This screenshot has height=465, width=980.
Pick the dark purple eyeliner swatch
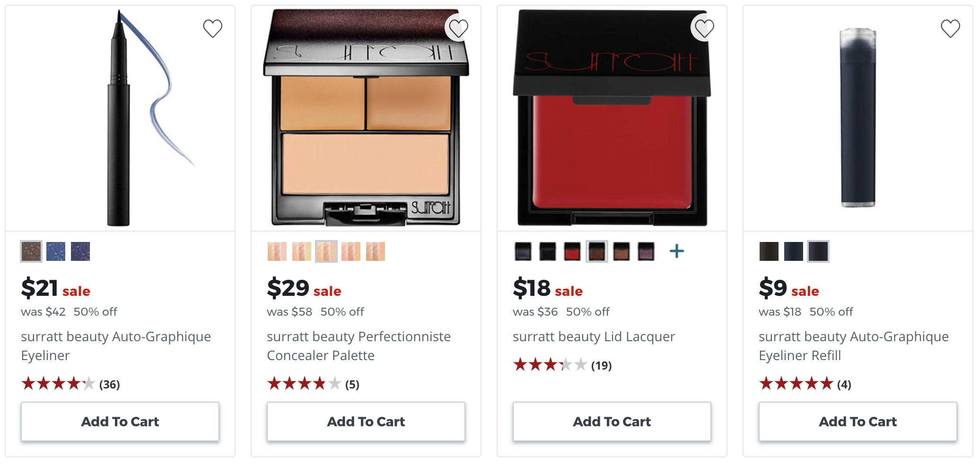click(x=80, y=251)
